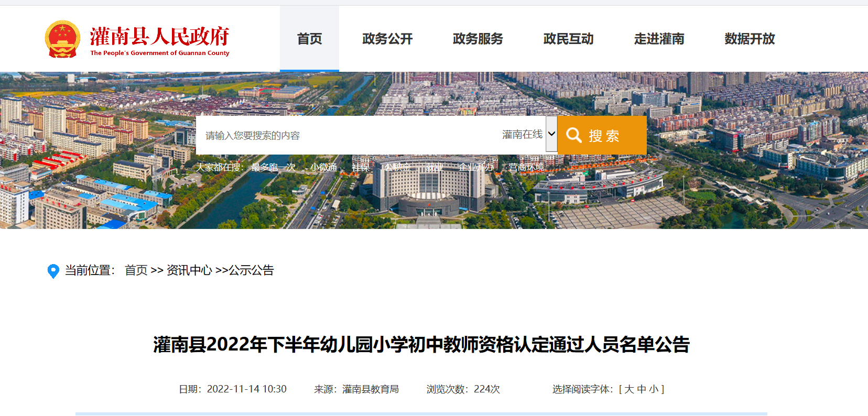Viewport: 868px width, 416px height.
Task: Click the 当前位置 label
Action: pyautogui.click(x=90, y=270)
